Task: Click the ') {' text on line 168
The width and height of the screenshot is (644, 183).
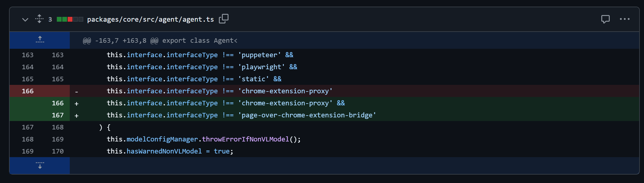Action: pos(105,127)
